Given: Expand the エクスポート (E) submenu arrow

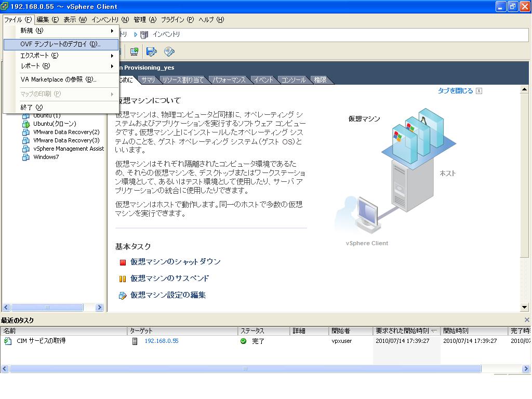Looking at the screenshot, I should tap(112, 56).
